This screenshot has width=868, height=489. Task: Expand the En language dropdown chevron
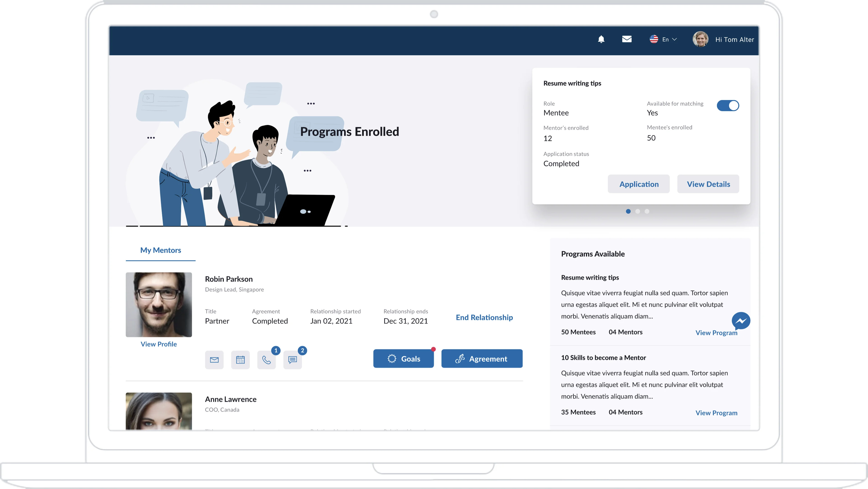pyautogui.click(x=674, y=39)
